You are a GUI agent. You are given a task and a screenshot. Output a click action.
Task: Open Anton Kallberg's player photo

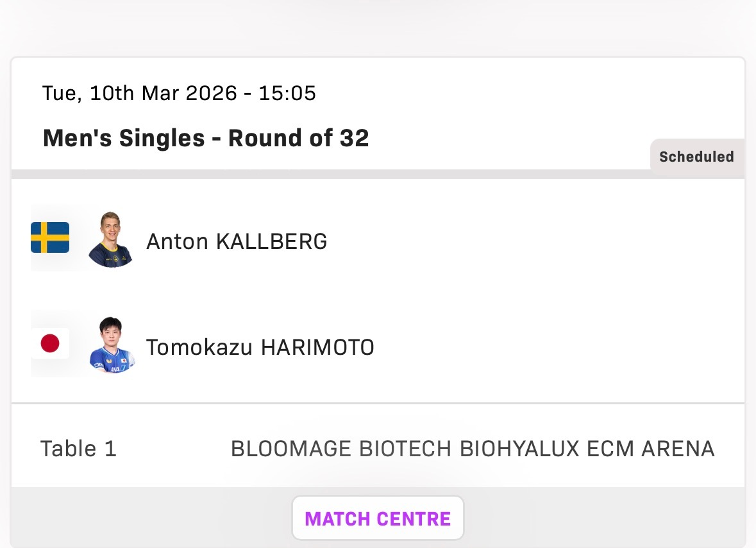coord(110,239)
